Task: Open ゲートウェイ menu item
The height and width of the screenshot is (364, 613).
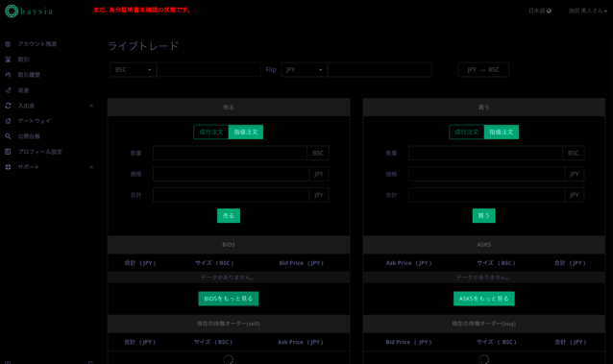Action: 35,121
